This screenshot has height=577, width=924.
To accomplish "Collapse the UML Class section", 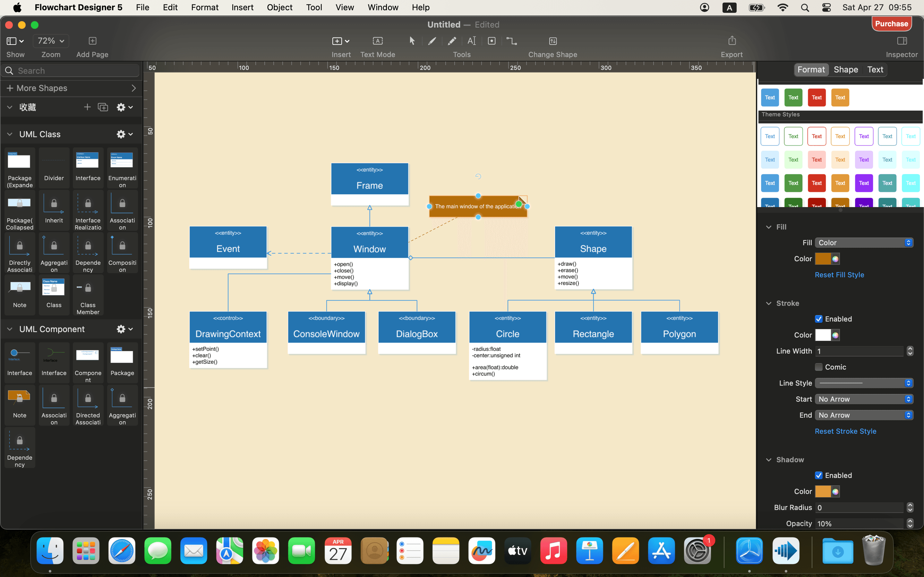I will 9,134.
